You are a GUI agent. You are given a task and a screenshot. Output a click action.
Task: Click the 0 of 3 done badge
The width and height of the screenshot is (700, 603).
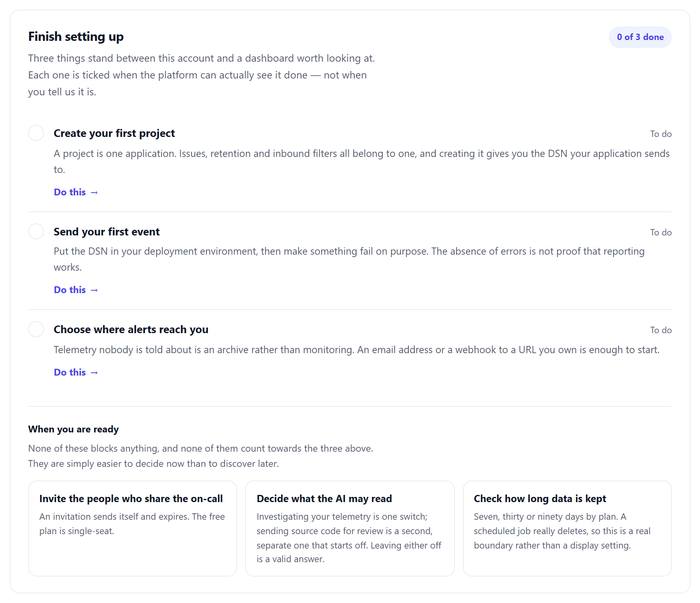[640, 37]
